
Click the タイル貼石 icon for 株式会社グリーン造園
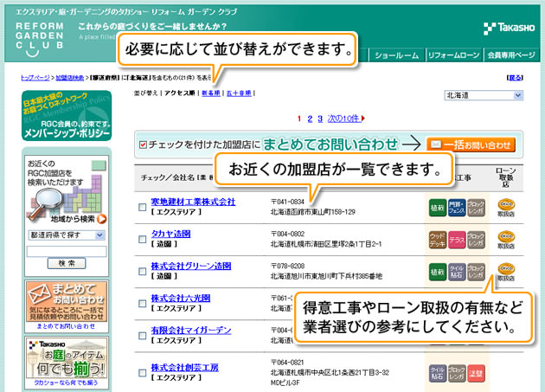457,272
